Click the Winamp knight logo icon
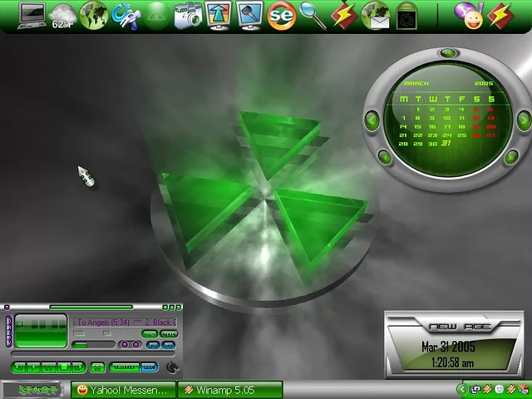 point(173,367)
